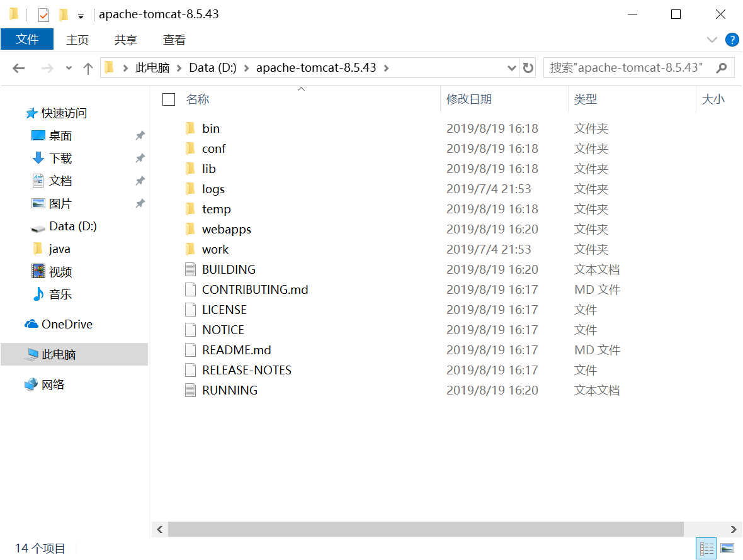Open the blue help question mark icon
Viewport: 743px width, 560px height.
732,40
